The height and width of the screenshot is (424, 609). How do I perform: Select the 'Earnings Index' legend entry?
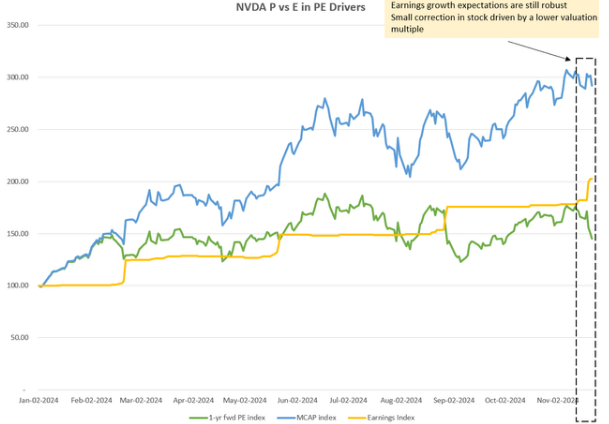381,418
